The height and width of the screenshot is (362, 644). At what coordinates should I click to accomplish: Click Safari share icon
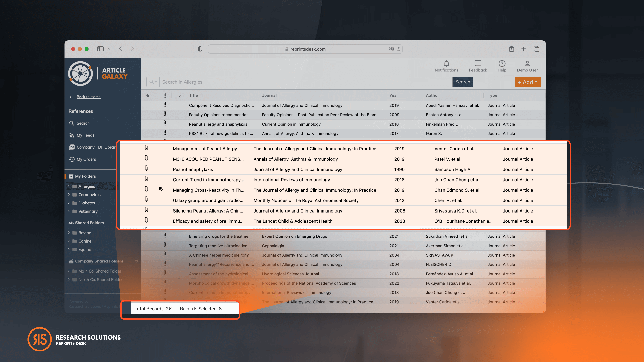tap(511, 49)
